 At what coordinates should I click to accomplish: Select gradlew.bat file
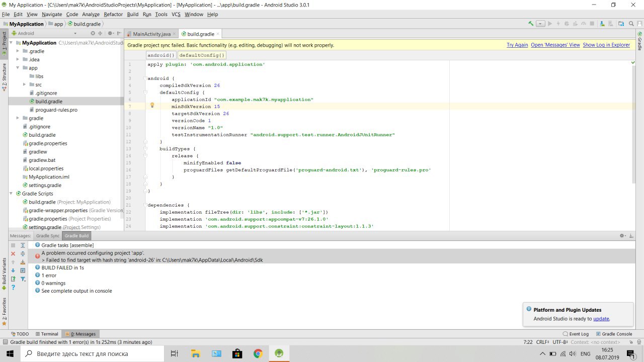pos(39,160)
